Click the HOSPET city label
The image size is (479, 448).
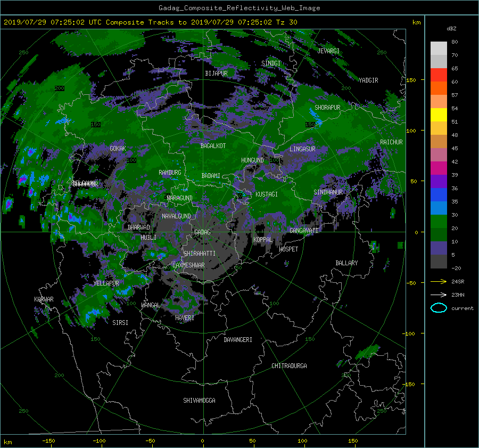click(x=288, y=249)
